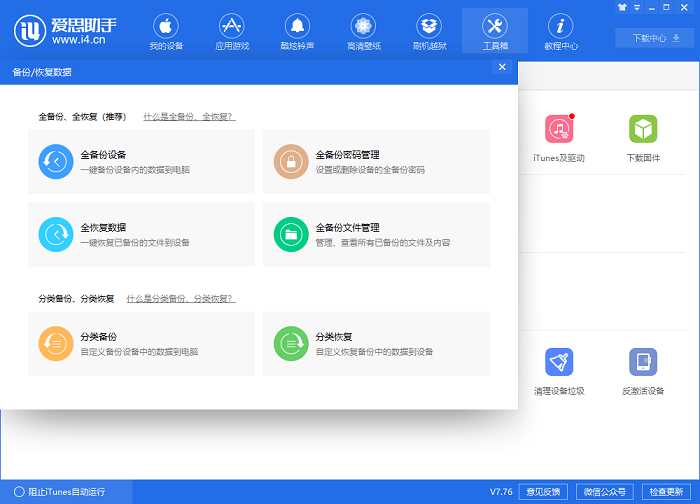Click description 自定义备份设备中的数据到电脑
Image resolution: width=700 pixels, height=504 pixels.
[x=139, y=352]
